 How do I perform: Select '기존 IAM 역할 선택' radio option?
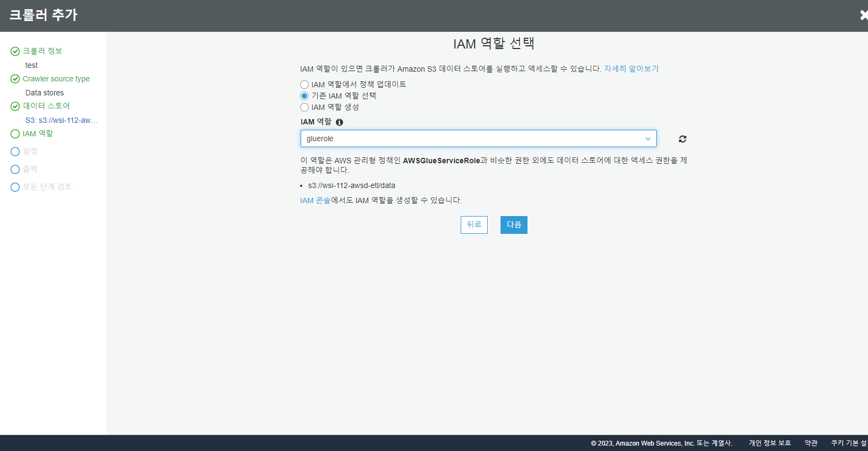[304, 96]
